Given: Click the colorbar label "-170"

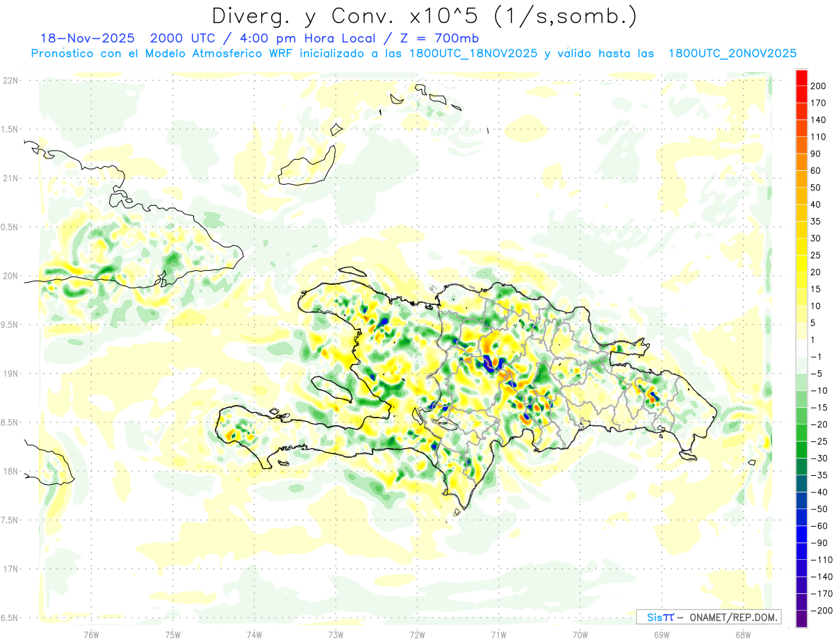Looking at the screenshot, I should pos(823,594).
